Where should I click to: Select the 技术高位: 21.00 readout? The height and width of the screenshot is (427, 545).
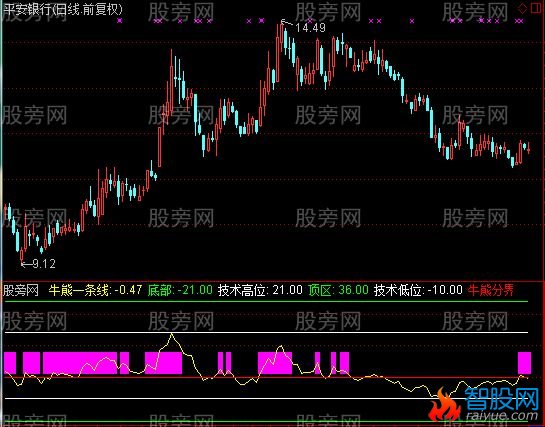(260, 290)
